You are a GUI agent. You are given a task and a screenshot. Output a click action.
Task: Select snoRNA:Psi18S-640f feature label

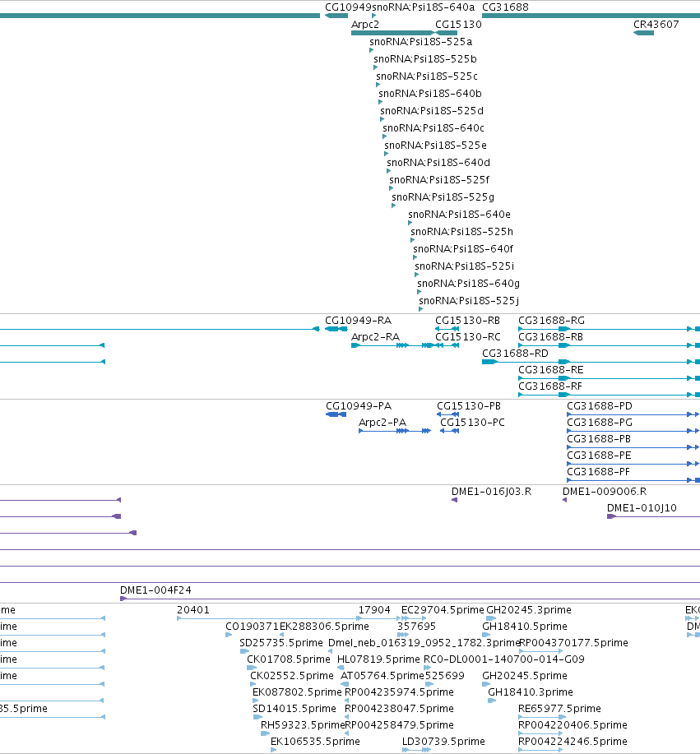pos(463,250)
